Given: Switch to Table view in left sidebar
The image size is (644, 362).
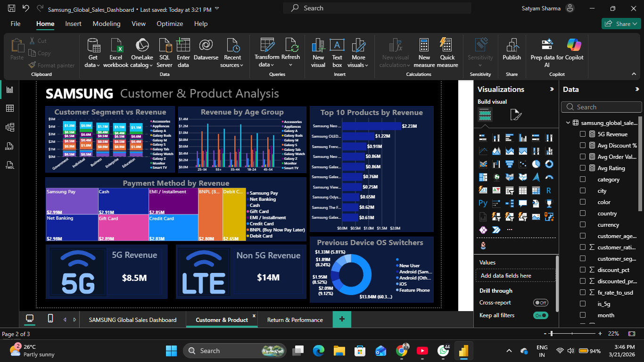Looking at the screenshot, I should click(x=10, y=108).
